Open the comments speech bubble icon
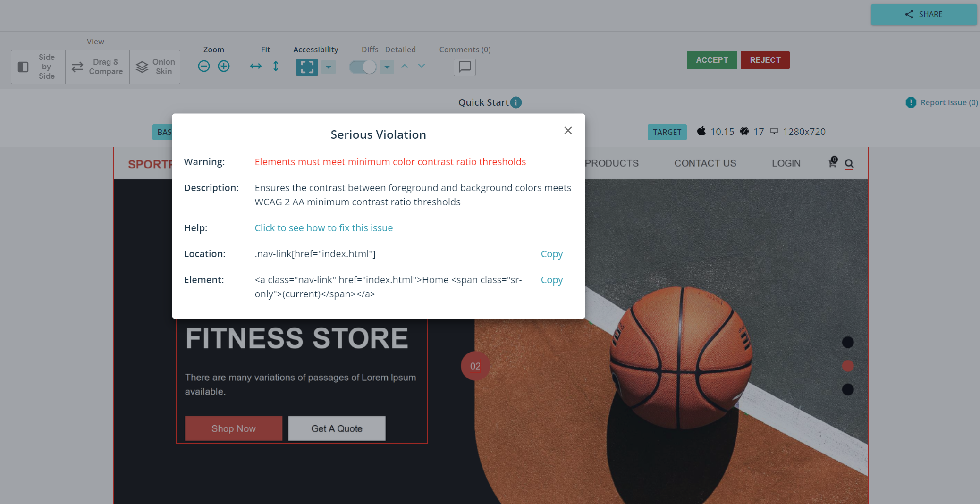Screen dimensions: 980x504 (x=465, y=67)
